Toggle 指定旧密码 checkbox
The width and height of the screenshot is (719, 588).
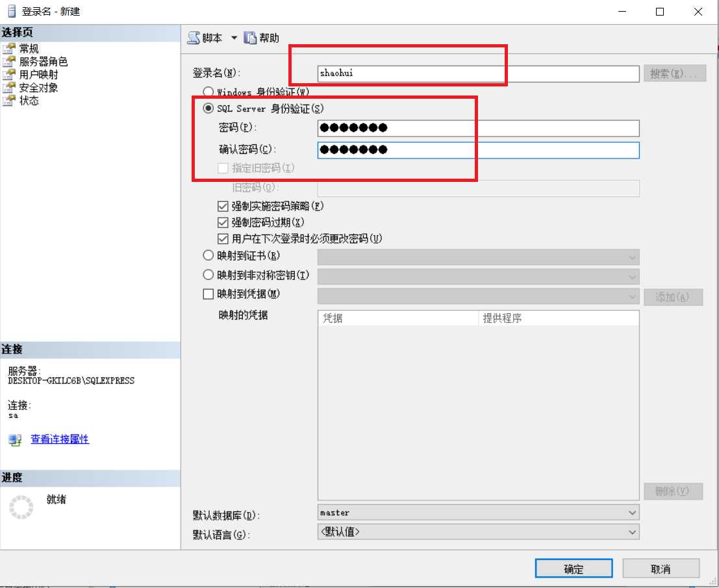223,168
